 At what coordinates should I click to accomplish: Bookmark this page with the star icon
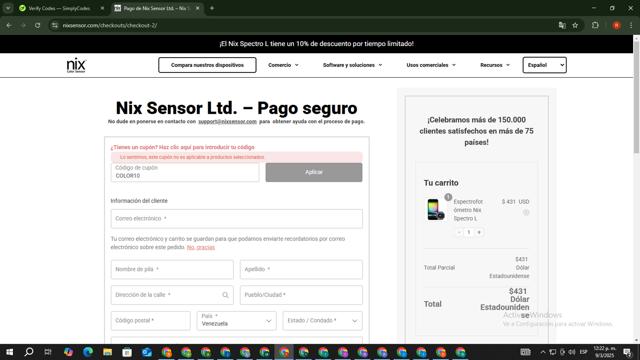575,25
